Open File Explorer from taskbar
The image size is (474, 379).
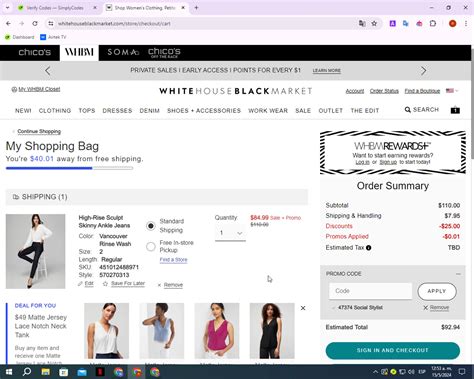coord(45,372)
